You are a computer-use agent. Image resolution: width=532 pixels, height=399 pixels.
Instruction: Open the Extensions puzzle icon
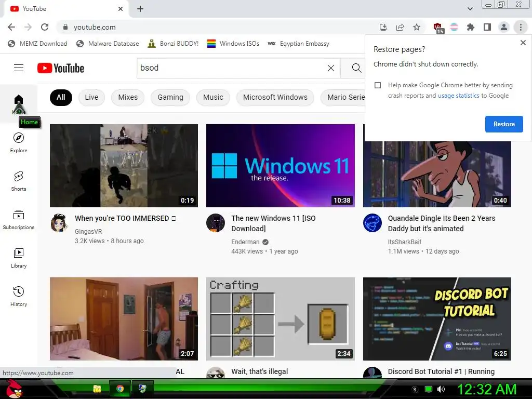[x=471, y=27]
